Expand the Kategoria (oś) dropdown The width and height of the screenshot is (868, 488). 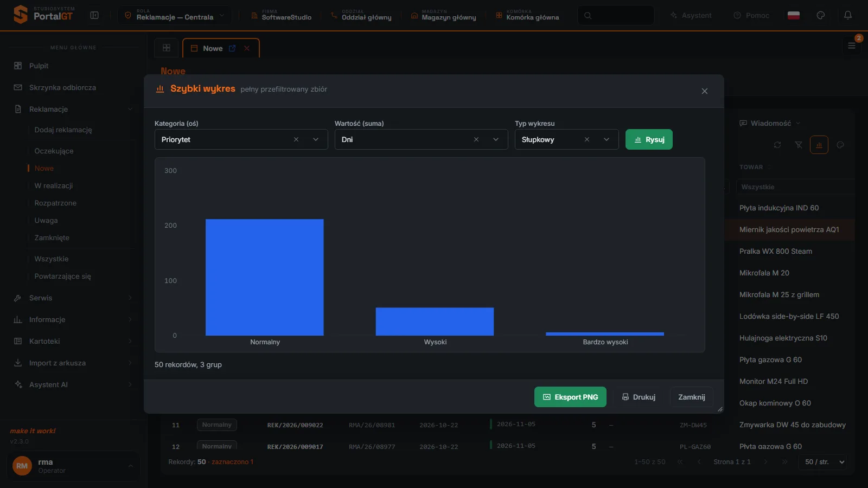click(316, 139)
